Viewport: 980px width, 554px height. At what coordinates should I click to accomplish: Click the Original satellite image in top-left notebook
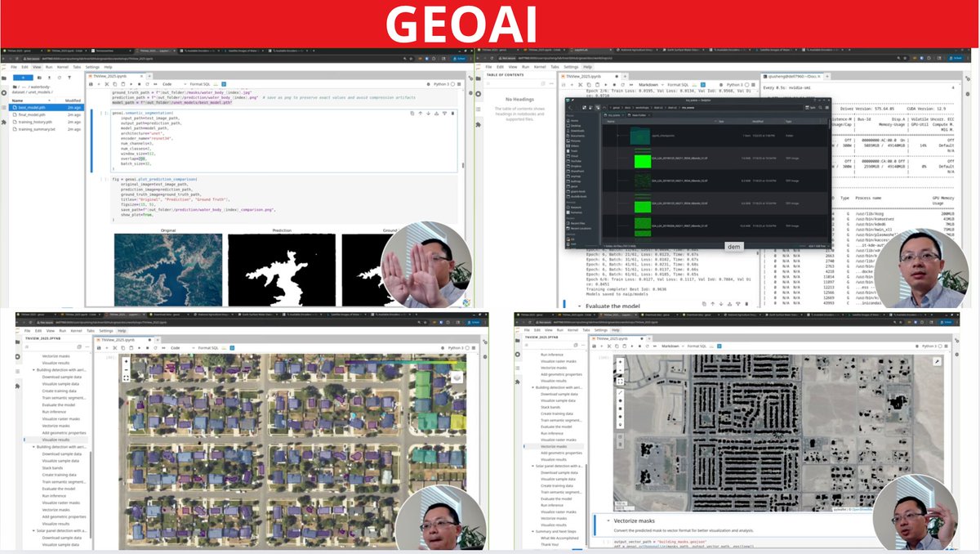pyautogui.click(x=167, y=269)
